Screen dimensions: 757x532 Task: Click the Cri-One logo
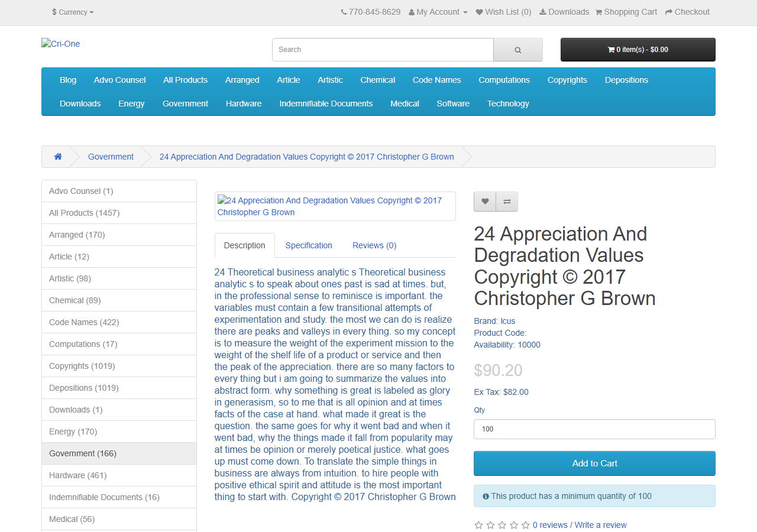(x=60, y=44)
